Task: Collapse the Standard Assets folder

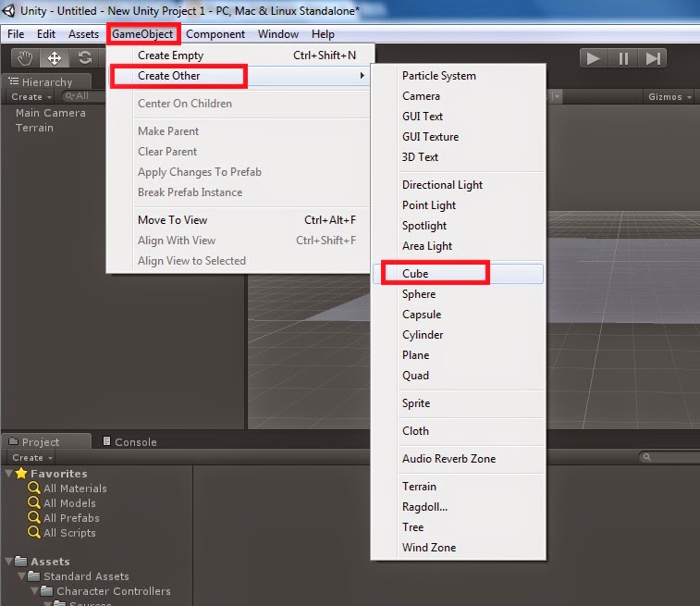Action: (x=21, y=576)
